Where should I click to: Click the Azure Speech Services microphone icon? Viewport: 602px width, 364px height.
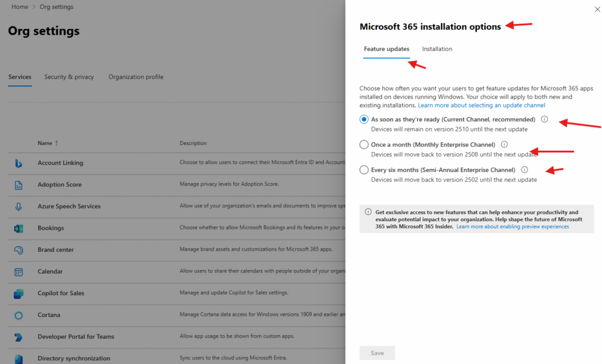[x=19, y=207]
